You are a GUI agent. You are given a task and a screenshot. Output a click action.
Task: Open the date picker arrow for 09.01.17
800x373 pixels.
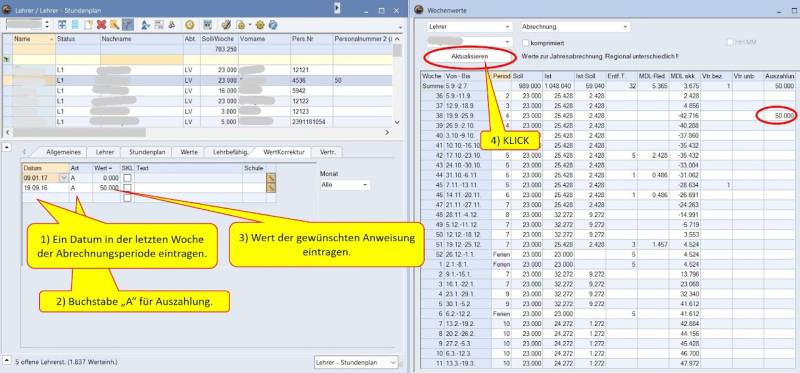(64, 178)
